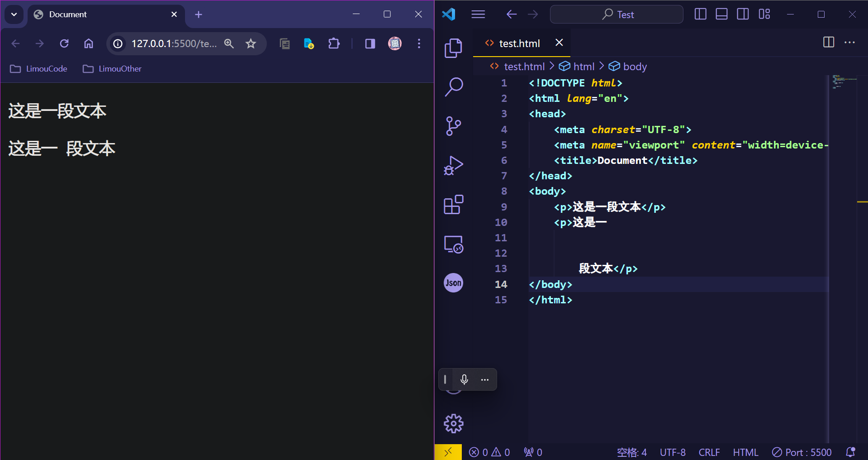
Task: Open the Remote Explorer view
Action: (x=453, y=244)
